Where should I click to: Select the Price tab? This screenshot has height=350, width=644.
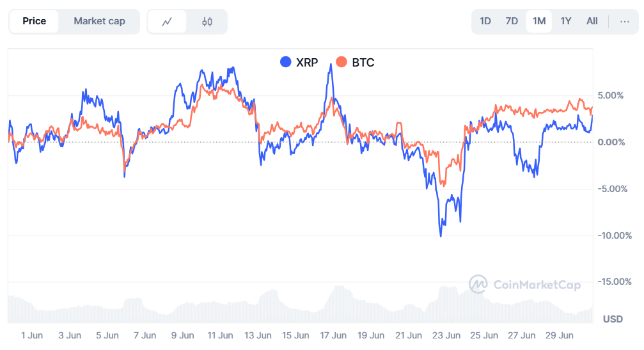click(35, 21)
